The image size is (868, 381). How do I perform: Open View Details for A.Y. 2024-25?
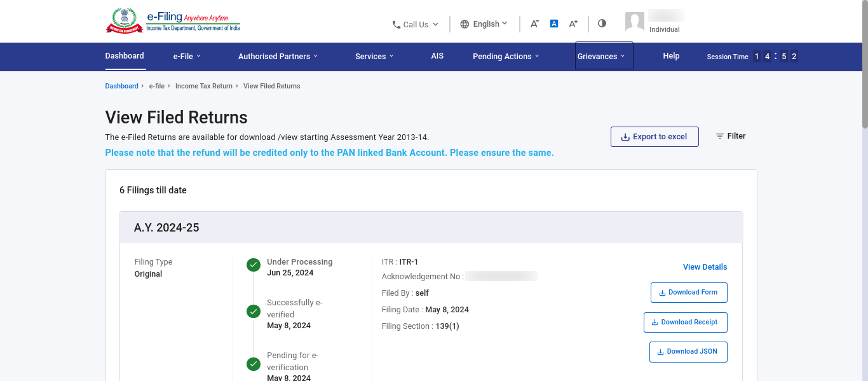tap(705, 267)
